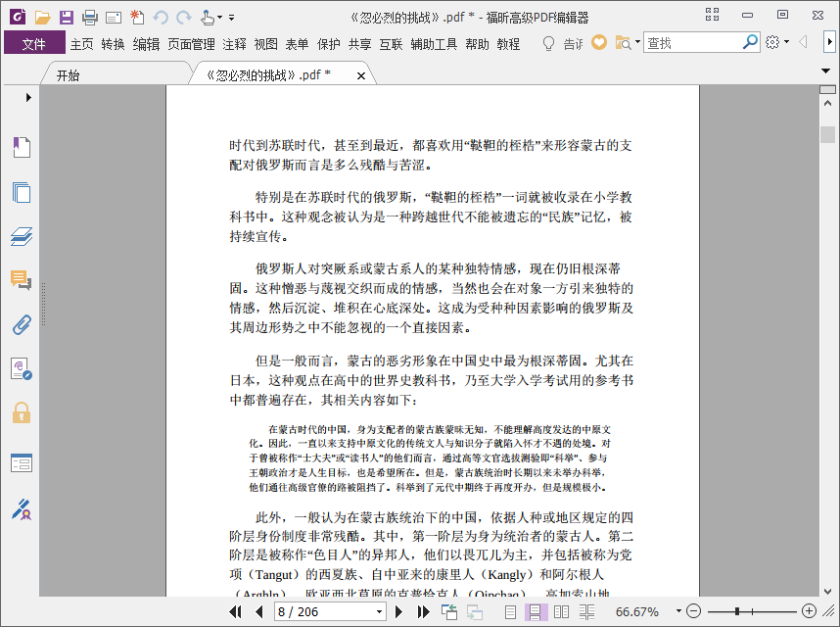
Task: Open the Security lock panel icon
Action: click(x=22, y=413)
